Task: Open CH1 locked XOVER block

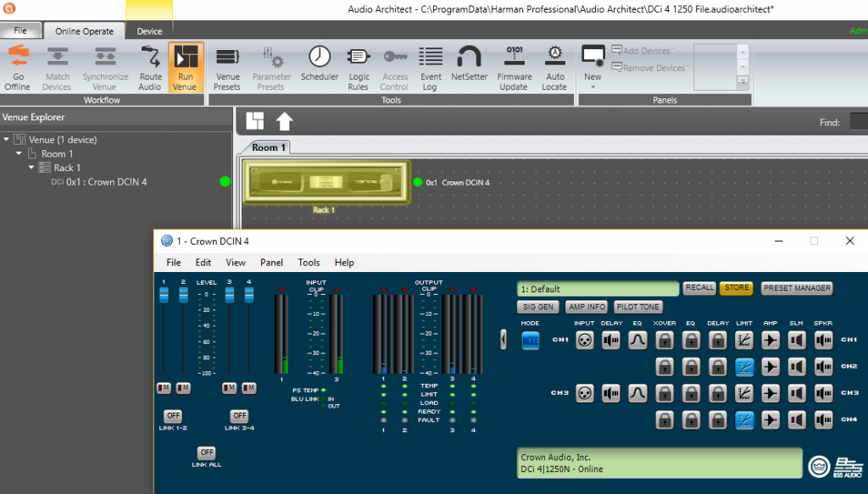Action: [x=665, y=341]
